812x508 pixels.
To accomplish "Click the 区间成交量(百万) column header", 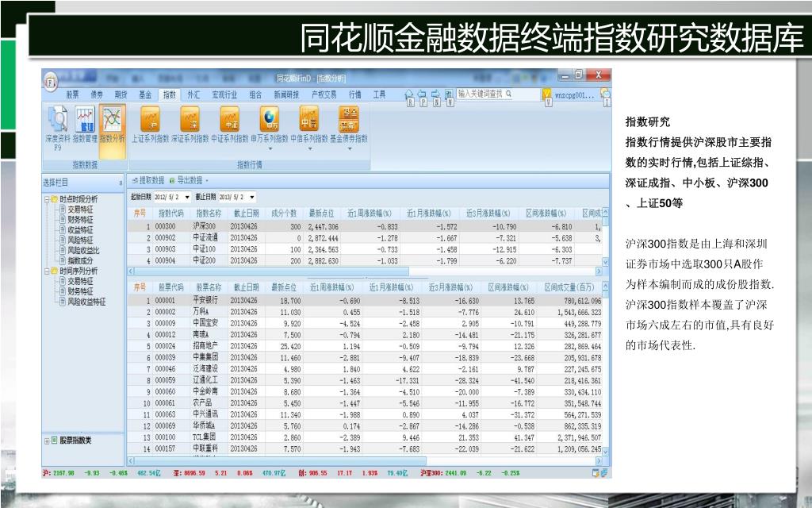I will pyautogui.click(x=569, y=287).
